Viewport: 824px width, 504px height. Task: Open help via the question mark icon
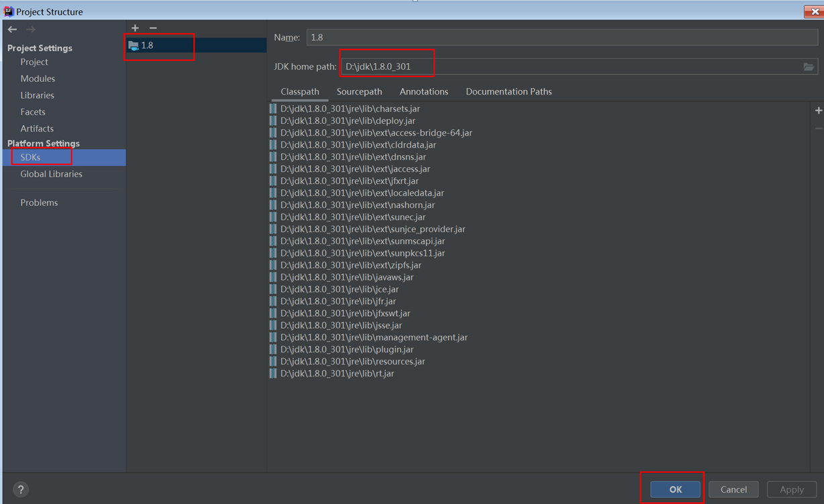pyautogui.click(x=20, y=489)
